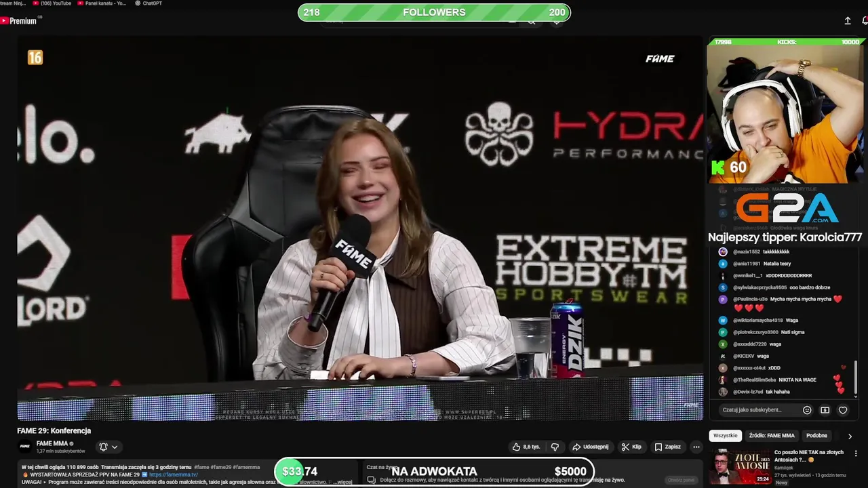The height and width of the screenshot is (488, 868).
Task: Open the Złote Antosie recommended video thumbnail
Action: click(x=740, y=467)
